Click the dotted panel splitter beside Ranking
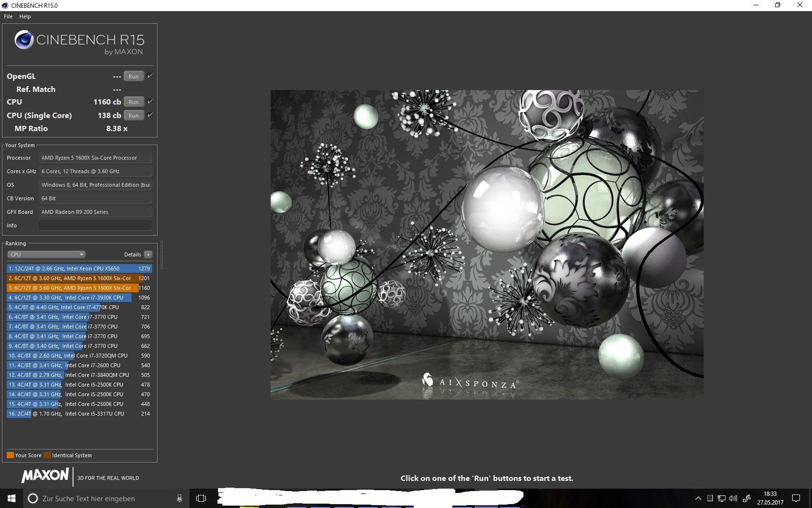 (161, 255)
